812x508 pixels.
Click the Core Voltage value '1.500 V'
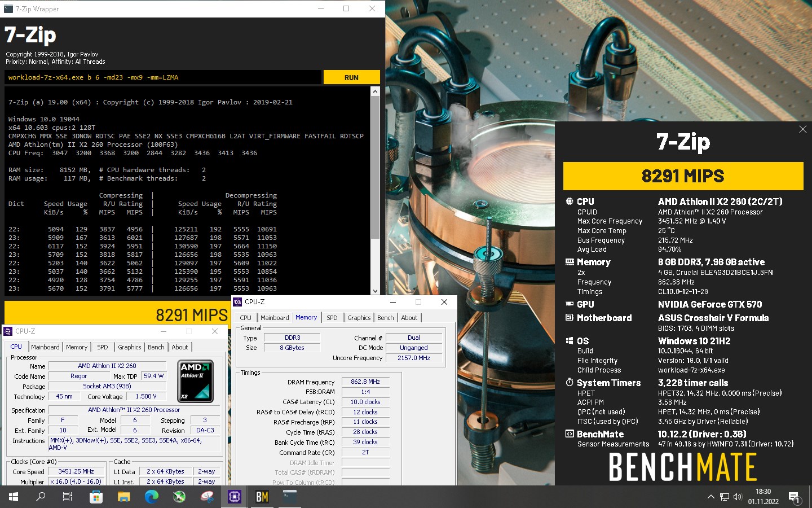click(x=146, y=396)
